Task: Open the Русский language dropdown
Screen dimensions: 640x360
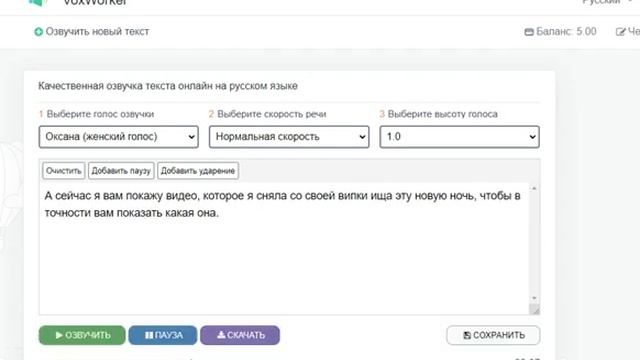Action: [x=606, y=2]
